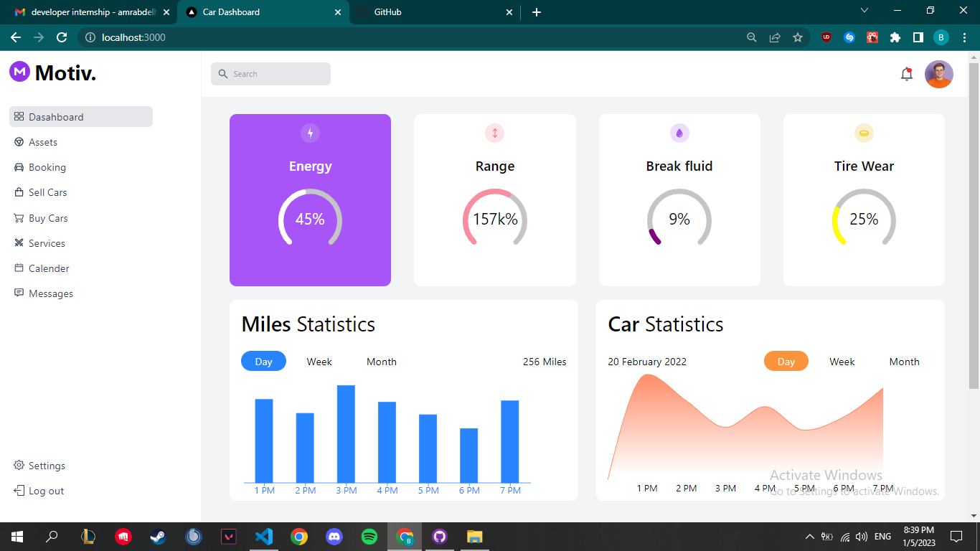Click the Log out option
The height and width of the screenshot is (551, 980).
(45, 491)
